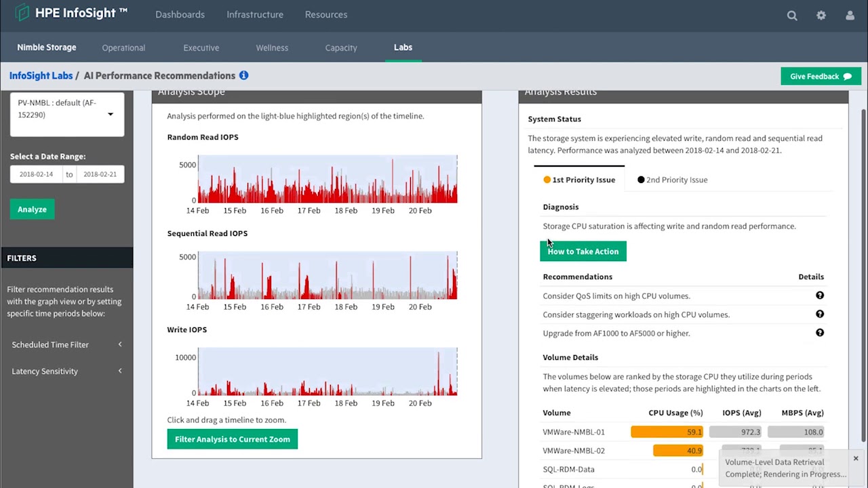Screen dimensions: 868x488
Task: Click the SQL-RDM-Data volume name
Action: [568, 469]
